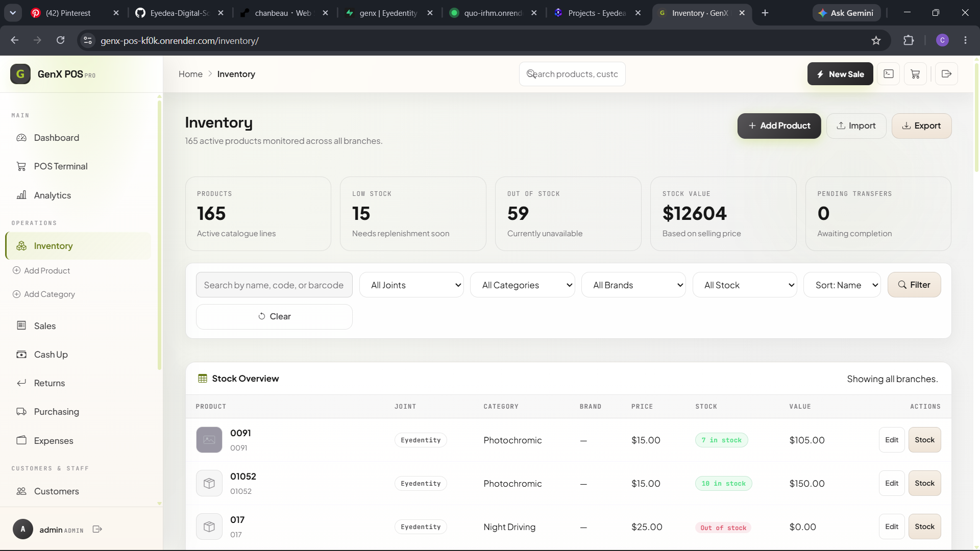Screen dimensions: 980x551
Task: Expand the All Categories dropdown
Action: tap(522, 285)
